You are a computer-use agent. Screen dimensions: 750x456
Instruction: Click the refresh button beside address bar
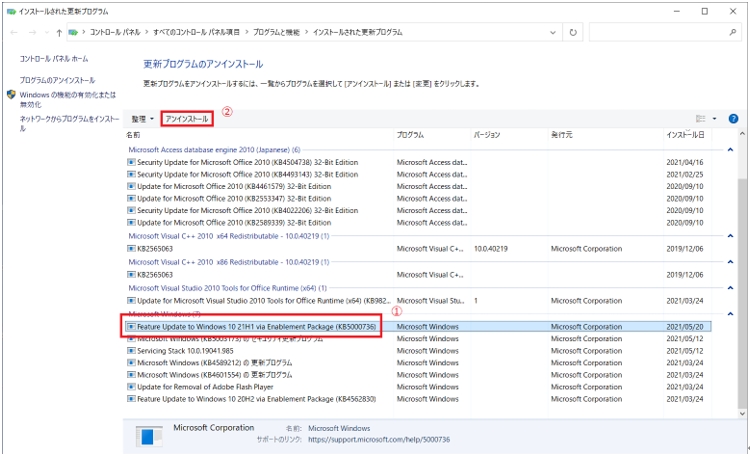click(x=573, y=33)
